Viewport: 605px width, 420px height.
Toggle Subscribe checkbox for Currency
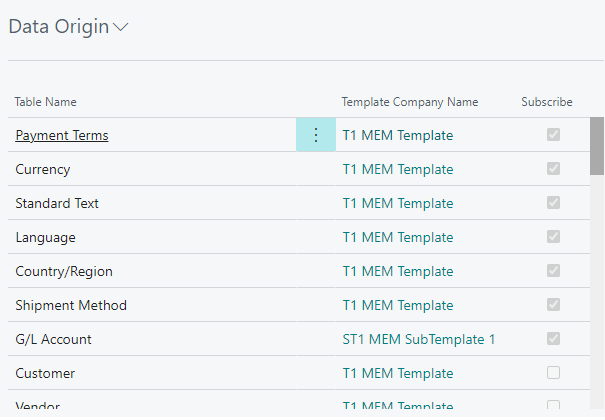(x=553, y=169)
